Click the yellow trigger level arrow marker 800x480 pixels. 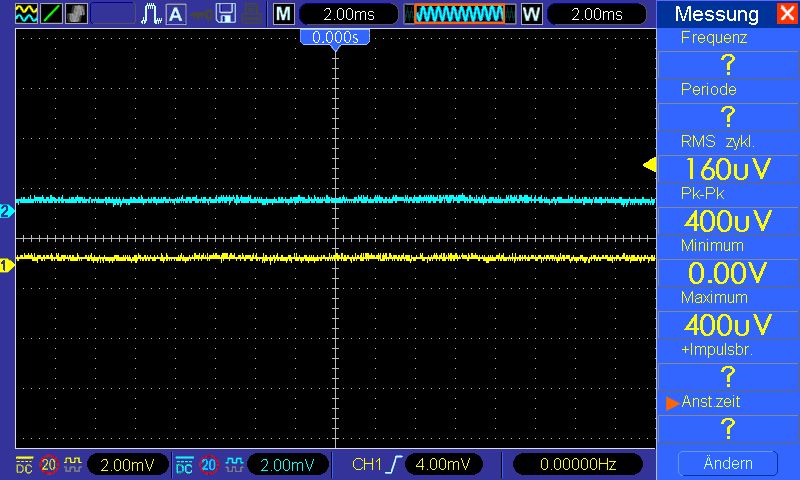(649, 165)
